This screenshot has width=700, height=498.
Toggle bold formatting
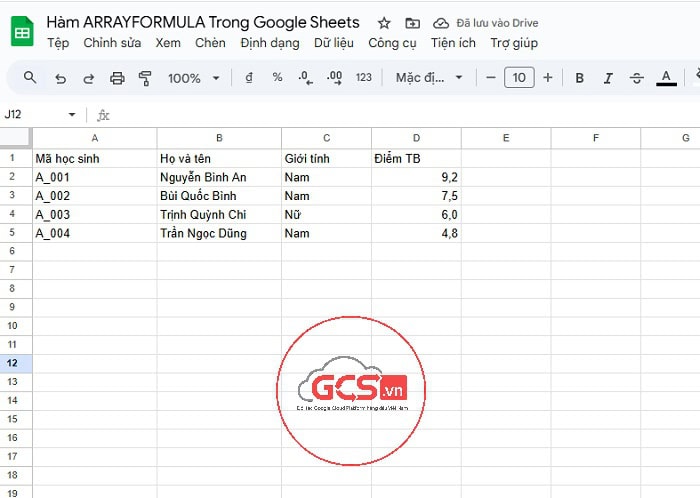(x=579, y=78)
